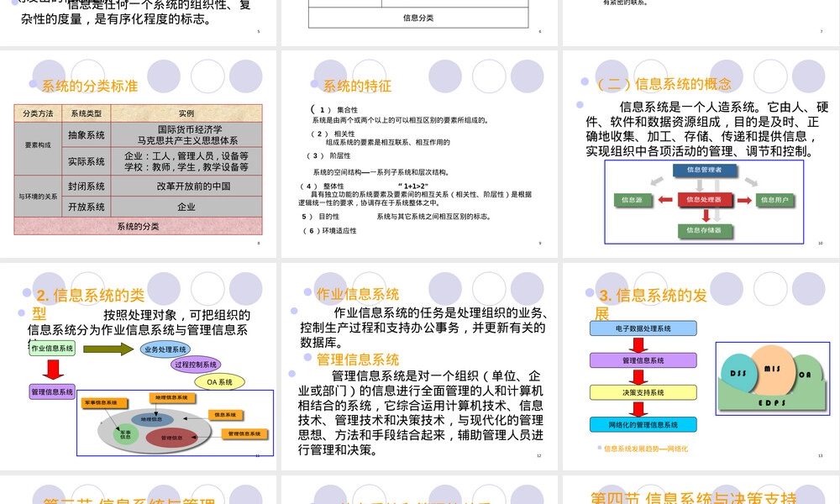The image size is (840, 504).
Task: Select the 3. 信息系统的发展 slide thumbnail
Action: pyautogui.click(x=701, y=366)
